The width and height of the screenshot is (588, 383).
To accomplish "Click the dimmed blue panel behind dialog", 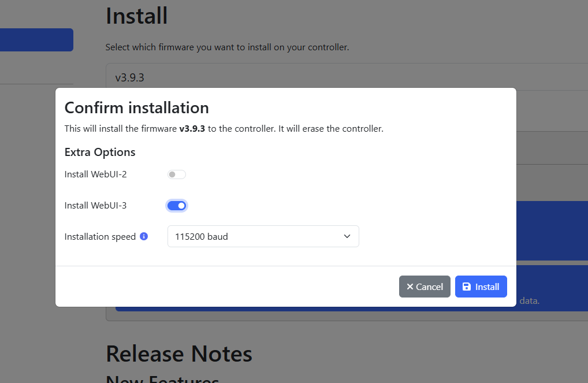I will pos(552,230).
